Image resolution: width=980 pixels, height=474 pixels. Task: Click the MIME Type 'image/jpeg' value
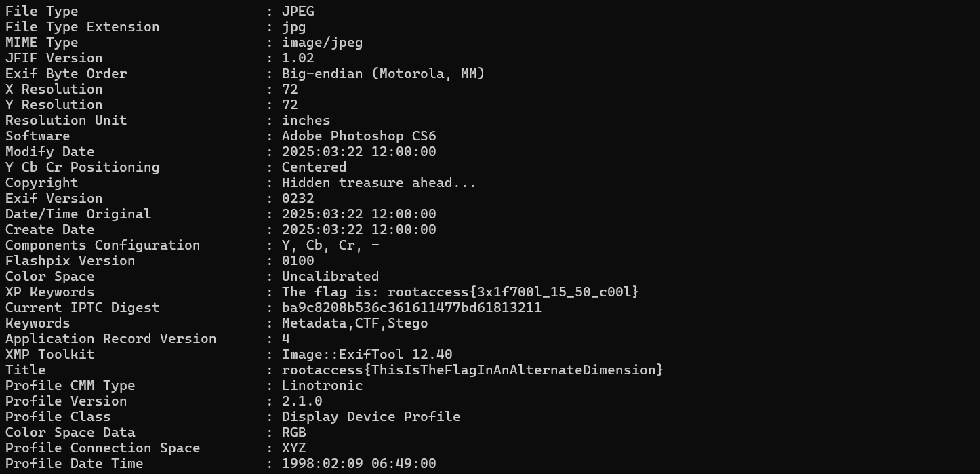pos(322,42)
